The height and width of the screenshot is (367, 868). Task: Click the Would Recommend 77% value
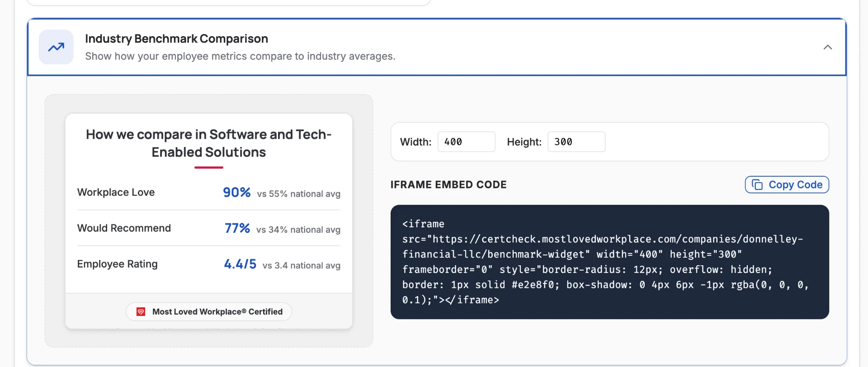click(x=237, y=228)
